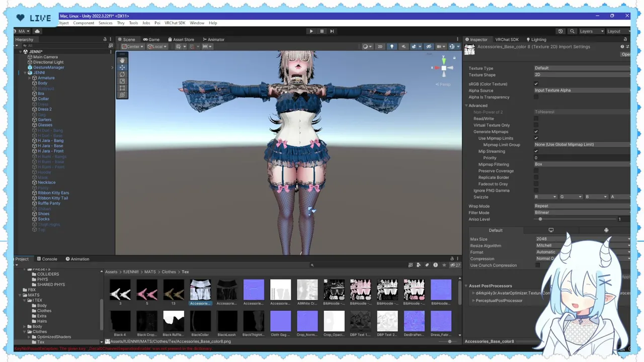
Task: Click the MATS breadcrumb in Project path
Action: 150,272
